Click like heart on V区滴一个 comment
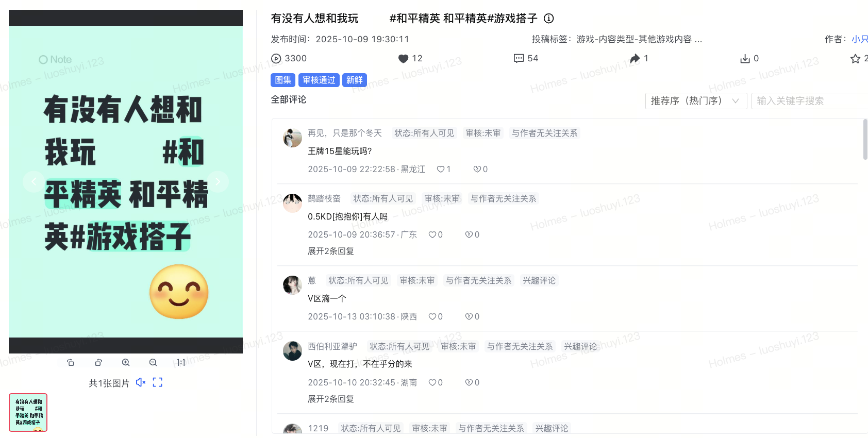Viewport: 868px width, 438px height. point(432,317)
